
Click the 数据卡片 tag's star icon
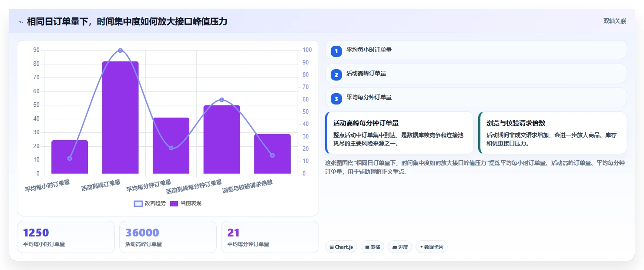(422, 247)
